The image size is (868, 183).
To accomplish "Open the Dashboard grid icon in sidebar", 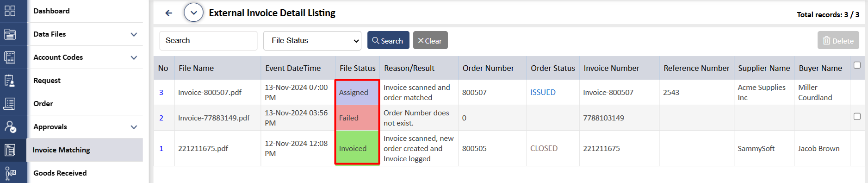I will pyautogui.click(x=10, y=11).
